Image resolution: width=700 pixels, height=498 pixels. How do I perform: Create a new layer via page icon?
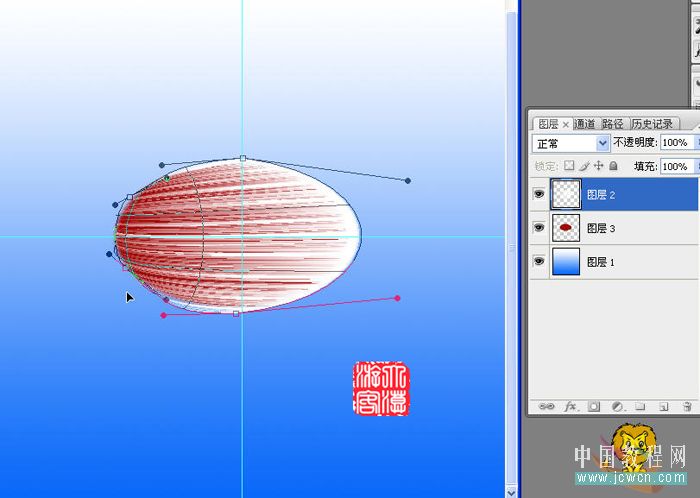pos(664,406)
